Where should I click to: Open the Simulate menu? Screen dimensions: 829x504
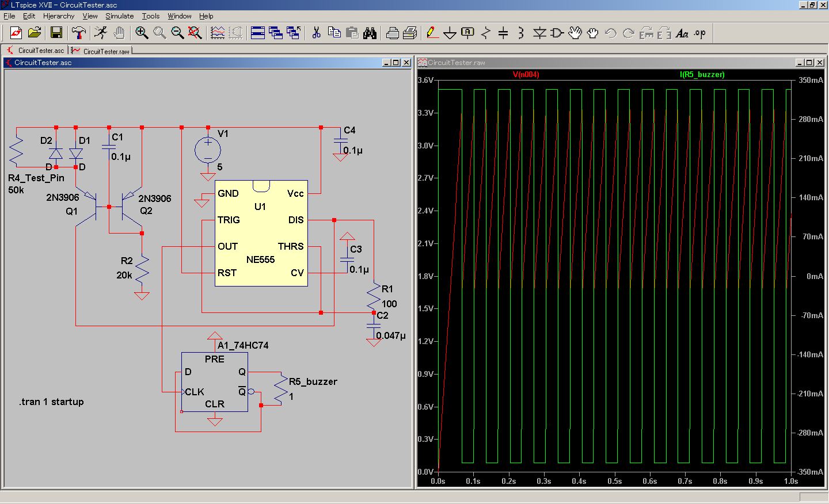click(119, 16)
